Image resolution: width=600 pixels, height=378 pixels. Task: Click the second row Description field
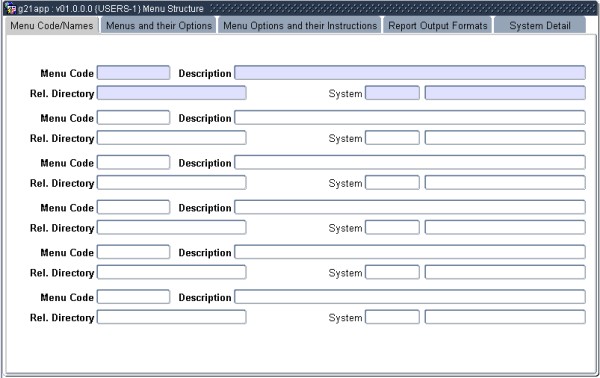point(410,117)
